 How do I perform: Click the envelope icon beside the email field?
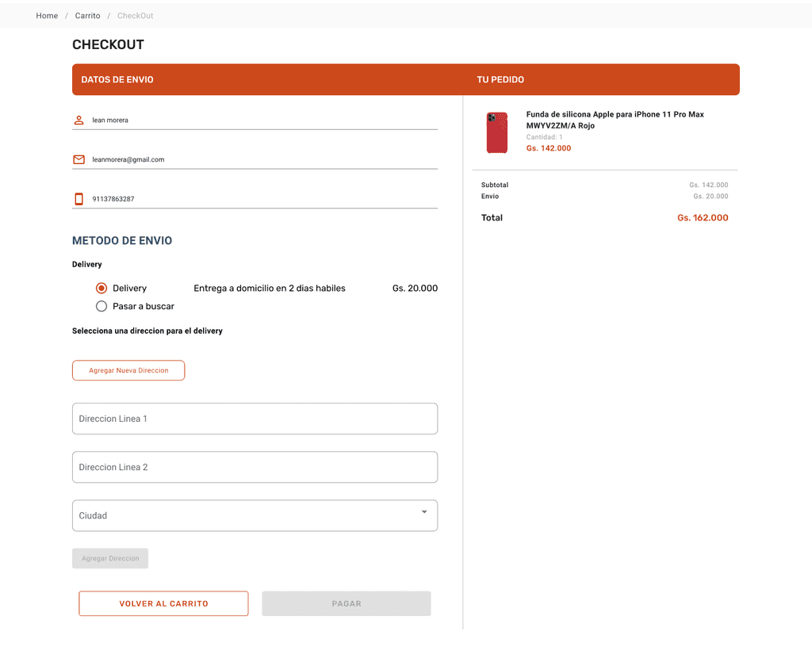(x=79, y=159)
